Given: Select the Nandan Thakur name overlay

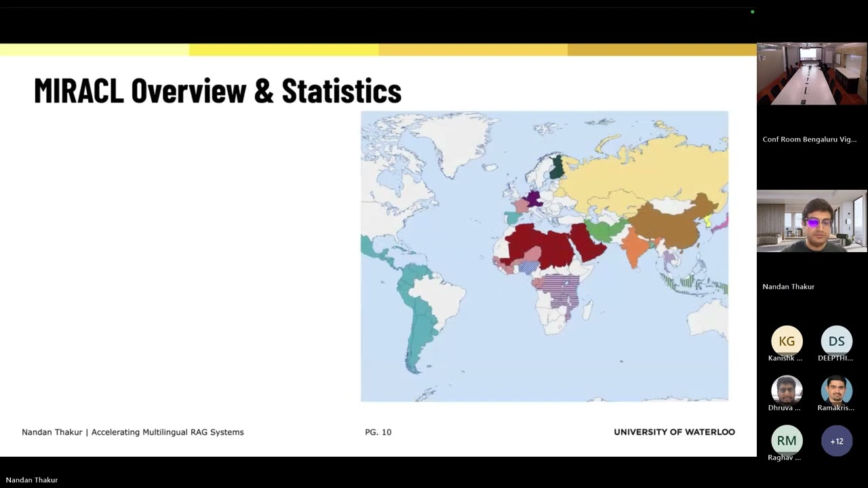Looking at the screenshot, I should (x=788, y=286).
